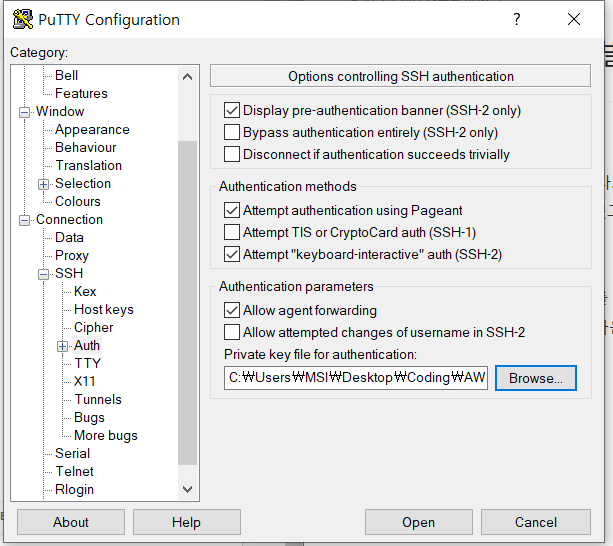Expand the Selection tree node

click(43, 184)
